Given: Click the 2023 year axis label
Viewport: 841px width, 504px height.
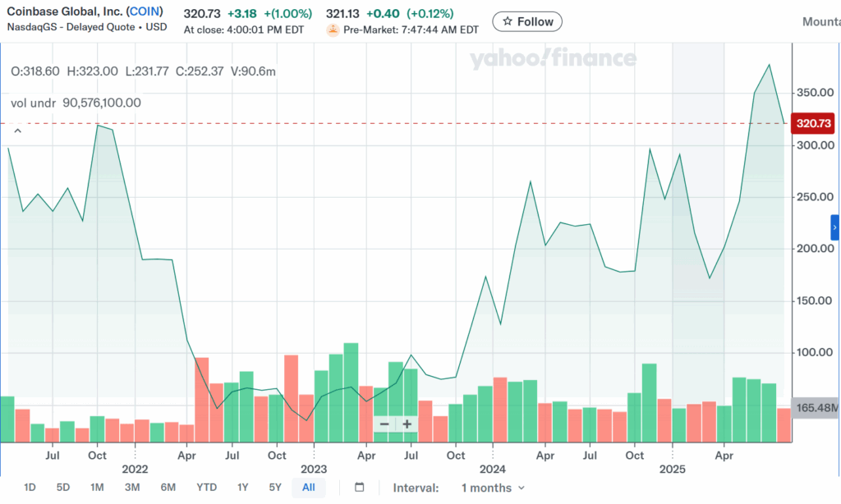Looking at the screenshot, I should (x=314, y=470).
